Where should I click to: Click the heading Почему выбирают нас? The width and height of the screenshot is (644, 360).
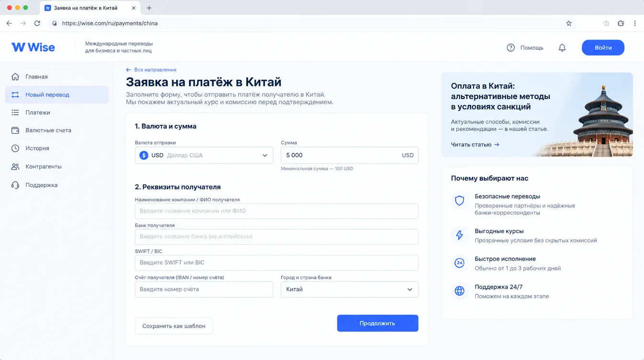pos(490,178)
